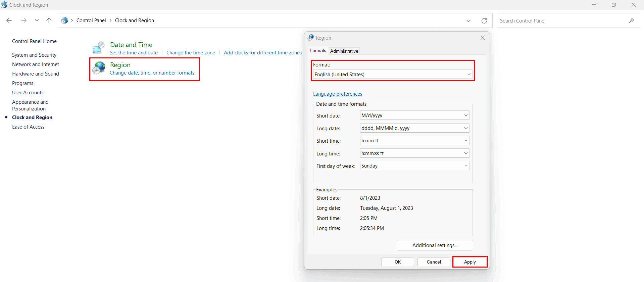The width and height of the screenshot is (644, 282).
Task: Close the Region dialog
Action: pyautogui.click(x=482, y=38)
